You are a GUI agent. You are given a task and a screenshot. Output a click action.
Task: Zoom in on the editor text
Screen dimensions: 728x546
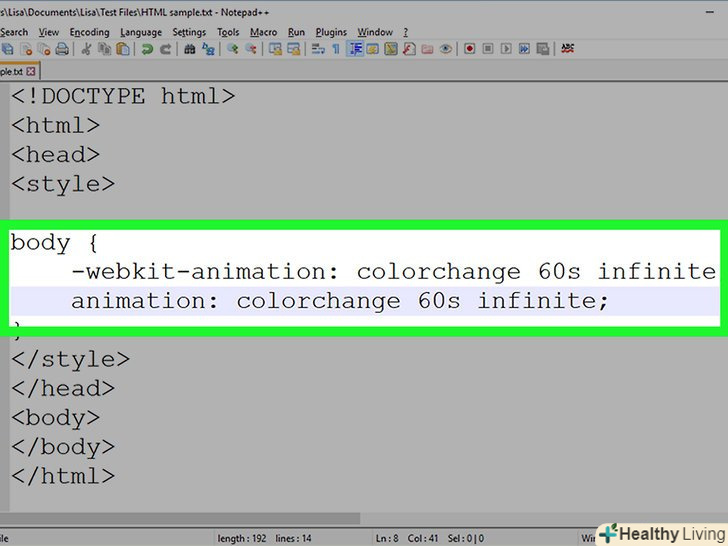tap(233, 49)
